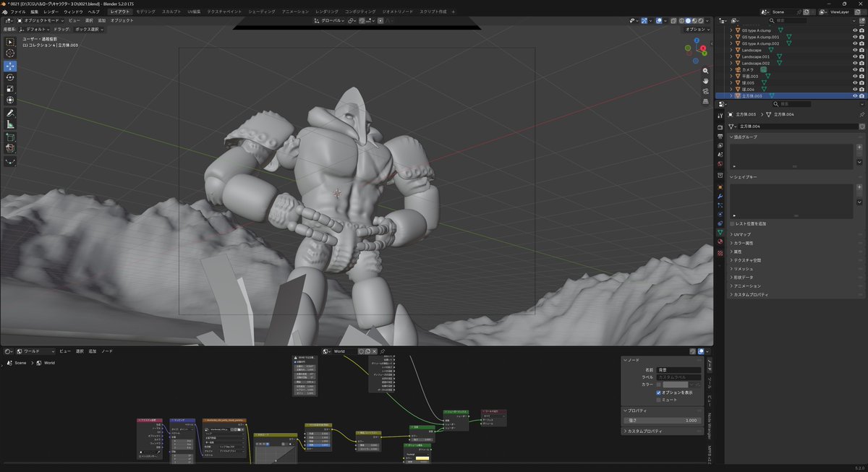868x472 pixels.
Task: Open the オブジェクトモード mode dropdown
Action: pos(41,20)
